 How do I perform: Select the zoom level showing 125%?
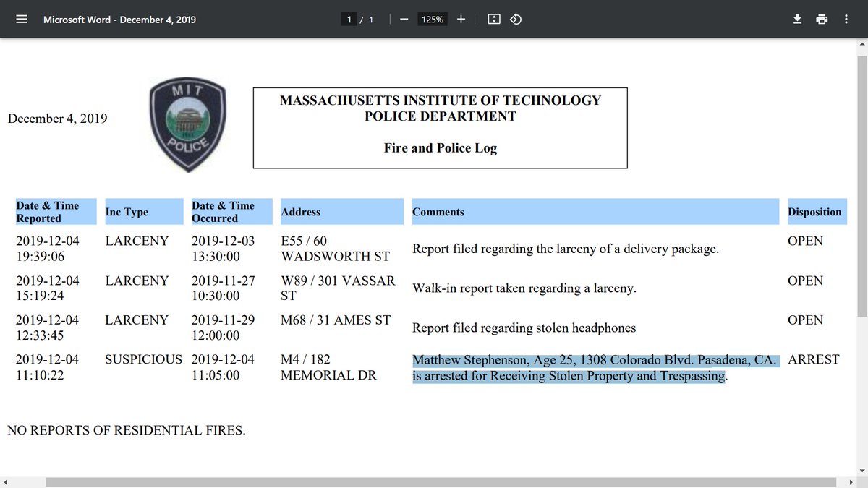click(x=433, y=20)
